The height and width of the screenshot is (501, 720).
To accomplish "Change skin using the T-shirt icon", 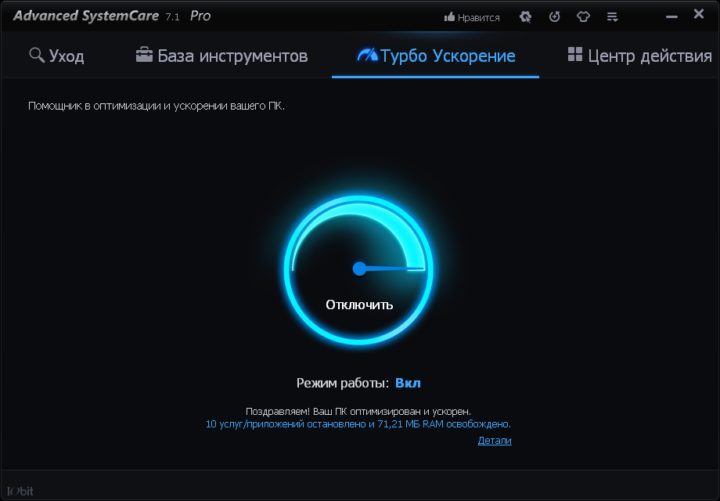I will 583,17.
